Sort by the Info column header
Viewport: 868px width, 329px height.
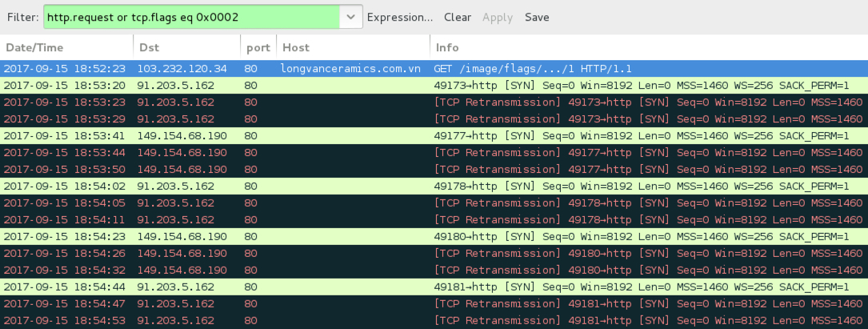point(649,48)
